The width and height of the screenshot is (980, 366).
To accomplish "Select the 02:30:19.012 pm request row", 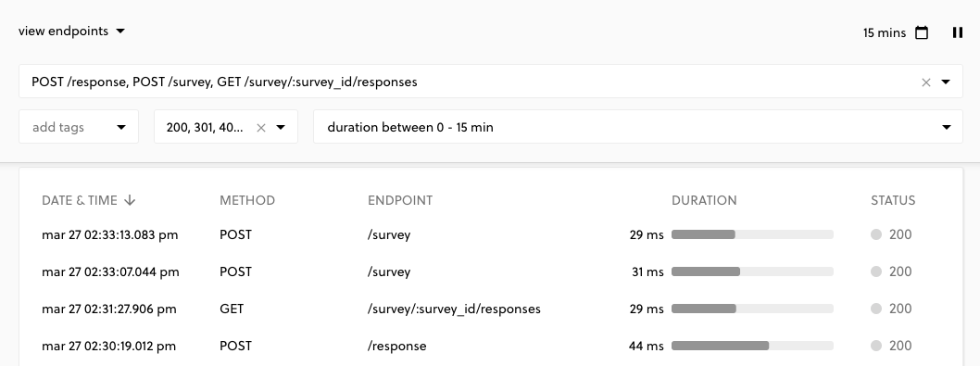I will click(491, 346).
